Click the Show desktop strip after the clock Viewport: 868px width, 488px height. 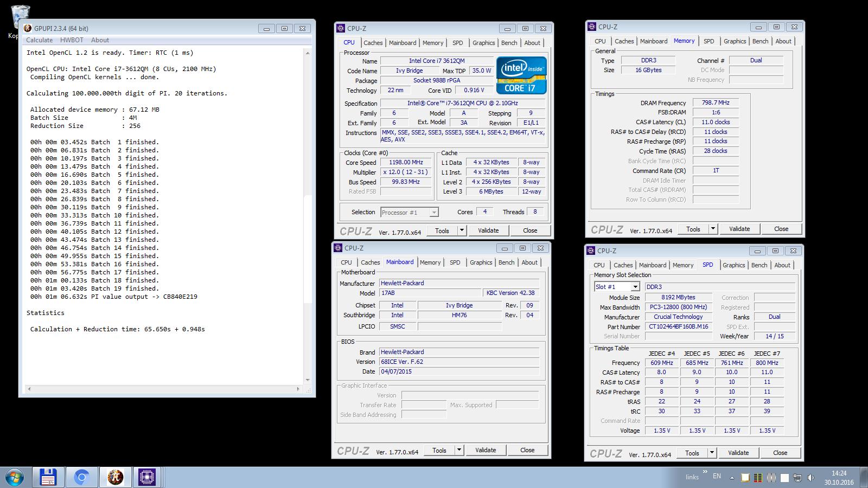click(864, 477)
